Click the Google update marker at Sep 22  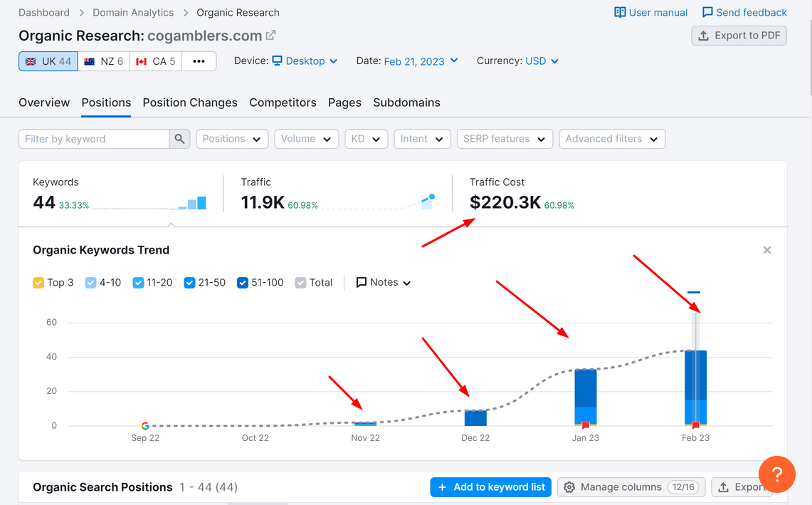click(x=145, y=426)
